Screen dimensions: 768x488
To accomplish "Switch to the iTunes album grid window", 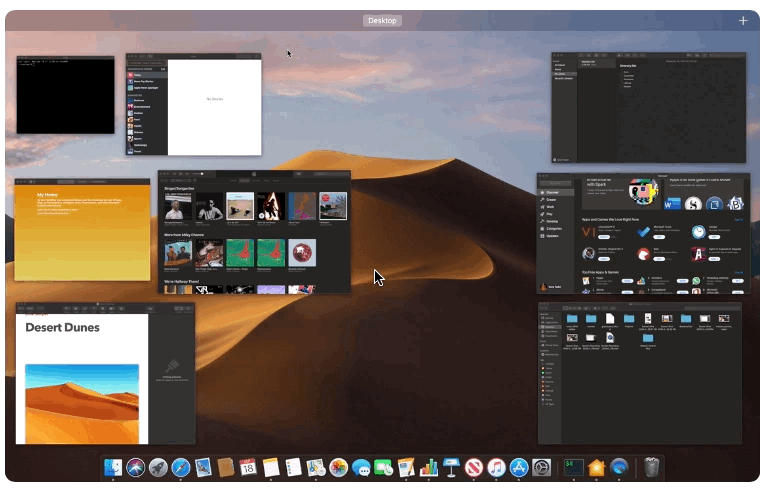I will [254, 232].
